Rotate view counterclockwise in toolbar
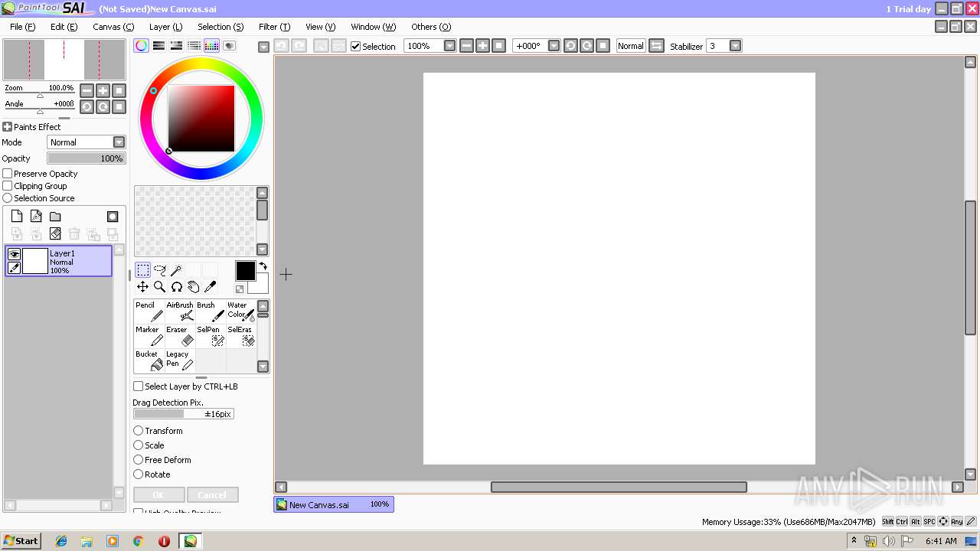Viewport: 980px width, 551px height. coord(570,46)
